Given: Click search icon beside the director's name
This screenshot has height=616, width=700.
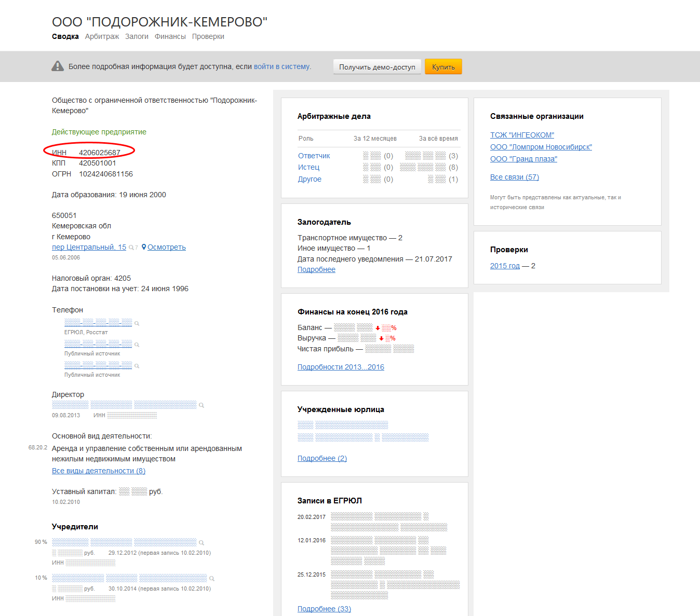Looking at the screenshot, I should (201, 405).
